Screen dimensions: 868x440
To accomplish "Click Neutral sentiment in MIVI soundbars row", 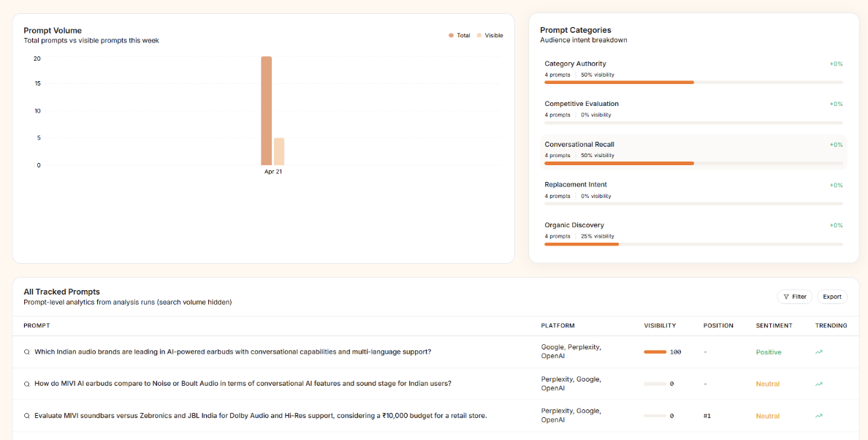I will [x=767, y=416].
